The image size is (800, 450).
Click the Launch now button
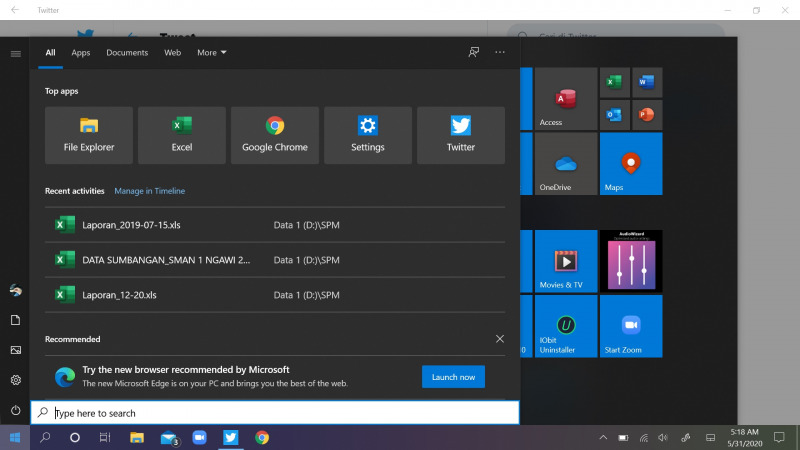pos(453,377)
